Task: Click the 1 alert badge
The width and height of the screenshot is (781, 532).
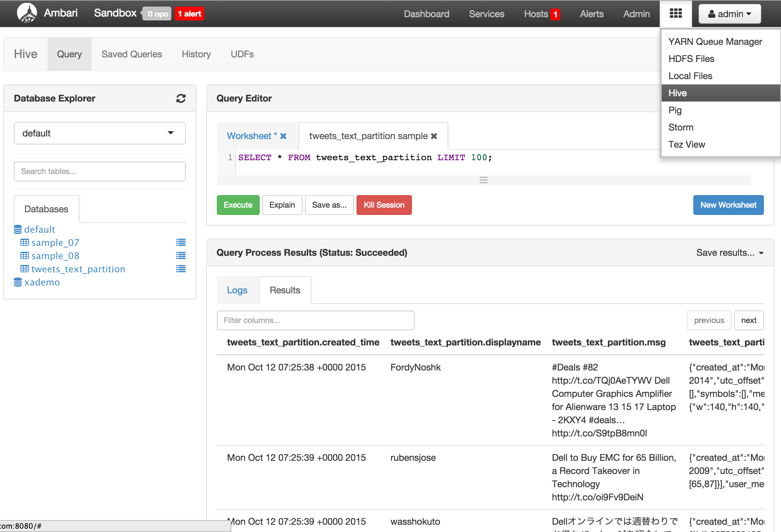Action: pyautogui.click(x=189, y=14)
